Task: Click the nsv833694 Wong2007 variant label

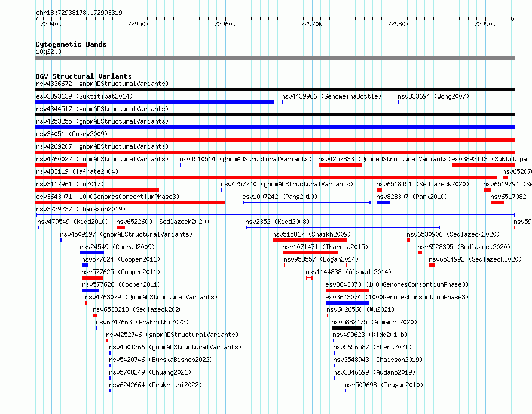Action: [433, 96]
